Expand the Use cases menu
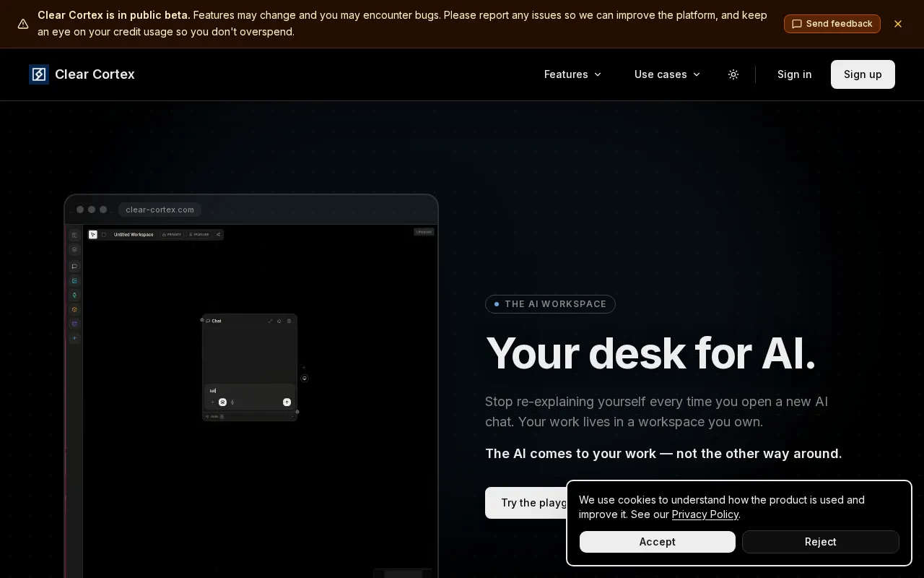Image resolution: width=924 pixels, height=578 pixels. click(668, 74)
